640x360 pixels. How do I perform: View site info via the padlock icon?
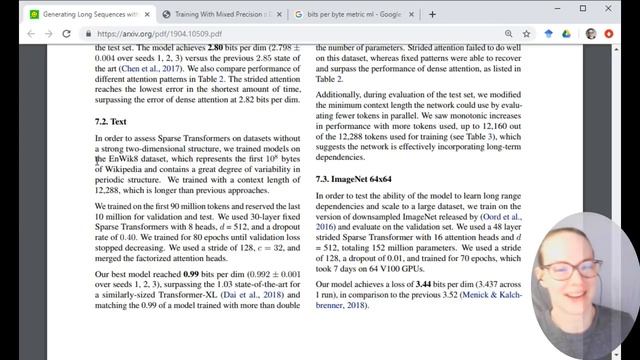(x=88, y=34)
